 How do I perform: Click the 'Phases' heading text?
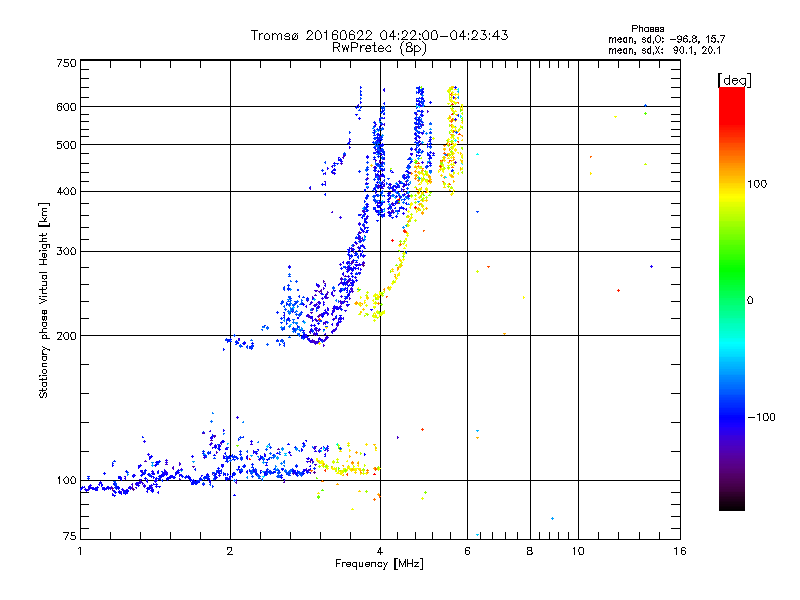pyautogui.click(x=647, y=29)
